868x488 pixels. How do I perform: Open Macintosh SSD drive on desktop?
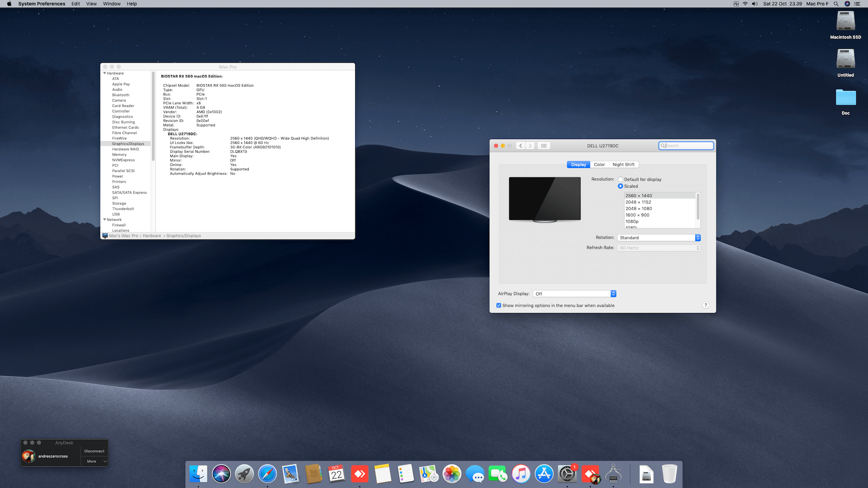pyautogui.click(x=845, y=25)
